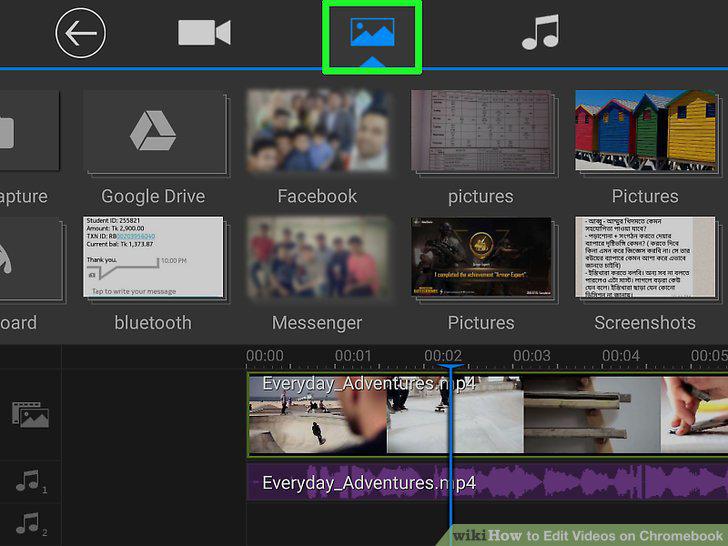Select the Everyday_Adventures.mp4 video clip
728x546 pixels.
click(x=487, y=414)
